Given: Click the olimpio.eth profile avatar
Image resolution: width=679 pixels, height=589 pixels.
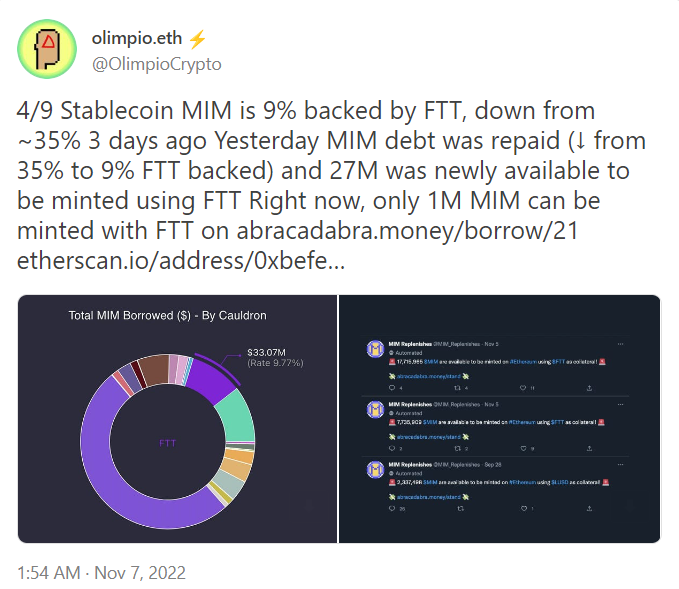Looking at the screenshot, I should point(47,49).
